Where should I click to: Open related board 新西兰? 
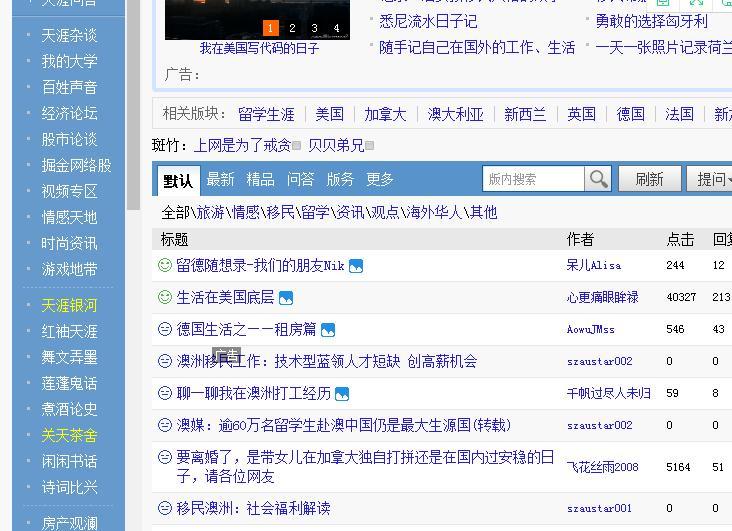(x=525, y=114)
